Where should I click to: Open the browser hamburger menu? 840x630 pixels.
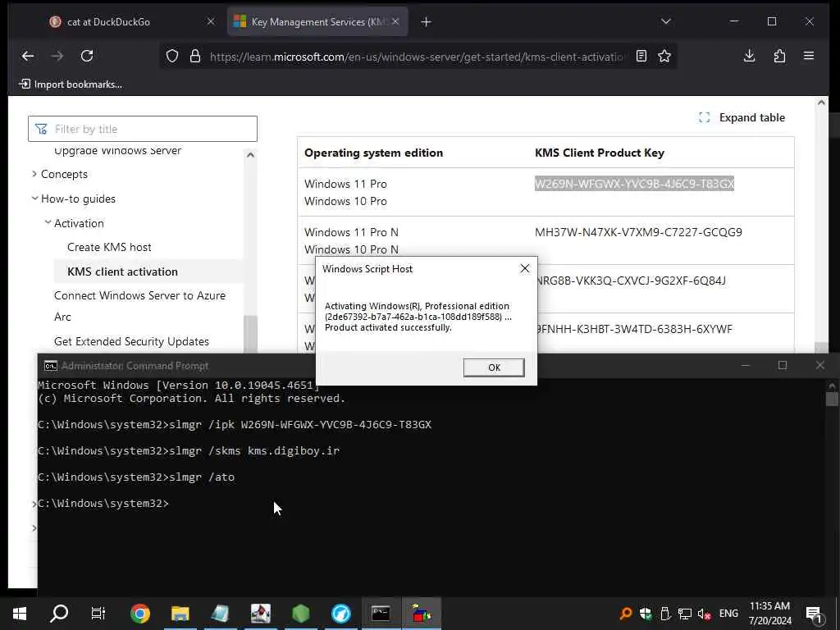click(x=809, y=56)
